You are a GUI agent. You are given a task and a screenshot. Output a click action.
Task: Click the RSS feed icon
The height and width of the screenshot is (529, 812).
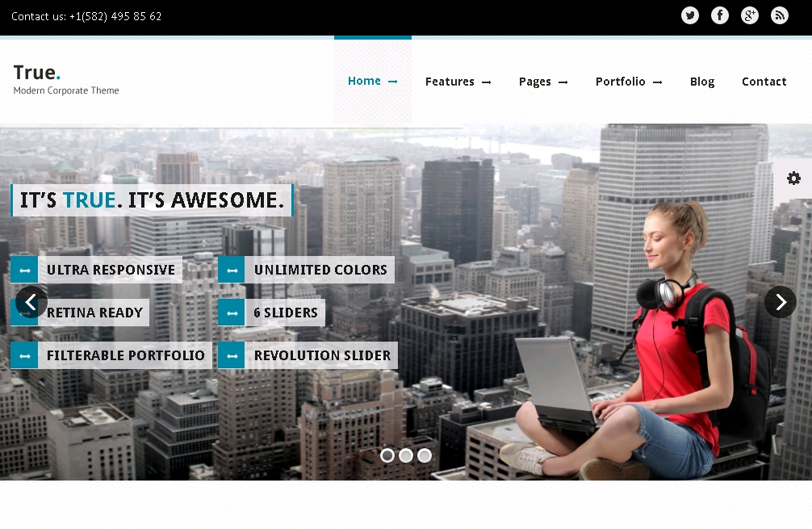[780, 15]
